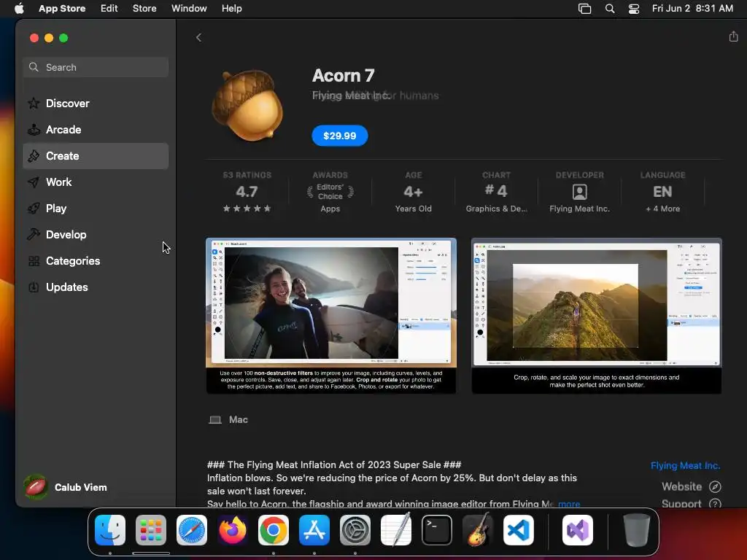Launch GarageBand from the Dock

coord(478,530)
